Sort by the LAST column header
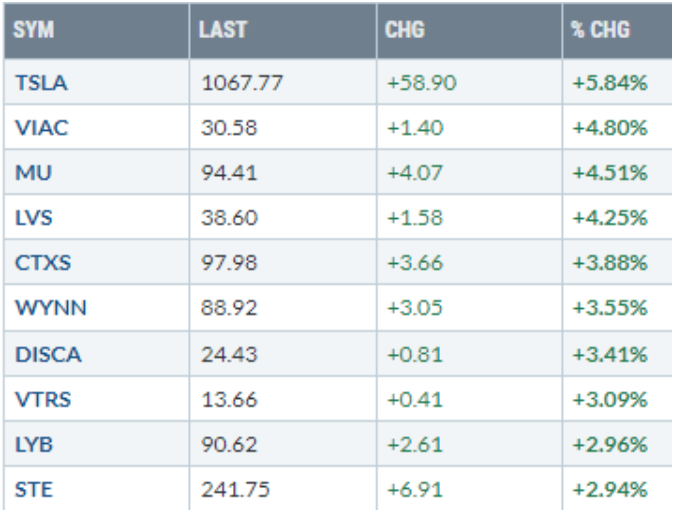Viewport: 674px width, 510px height. (223, 30)
